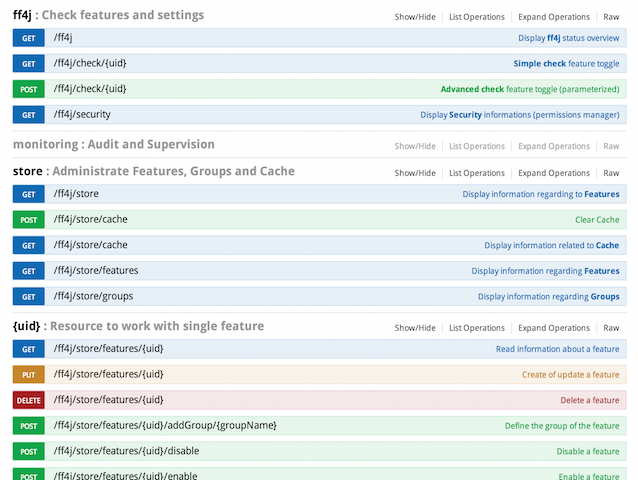Click the 'Clear Cache' description
This screenshot has height=480, width=638.
tap(597, 219)
